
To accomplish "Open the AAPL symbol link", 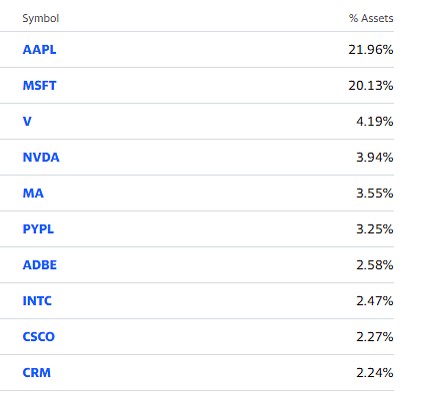I will [x=39, y=50].
